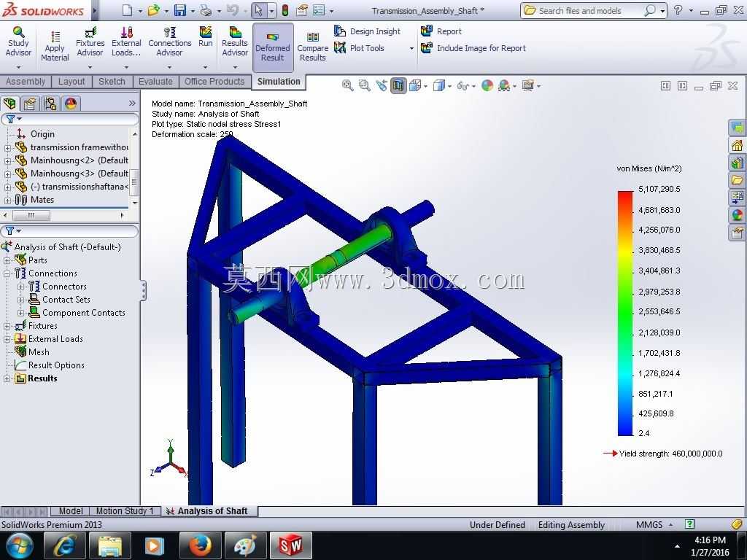This screenshot has width=747, height=560.
Task: Expand the External Loads node
Action: point(7,339)
